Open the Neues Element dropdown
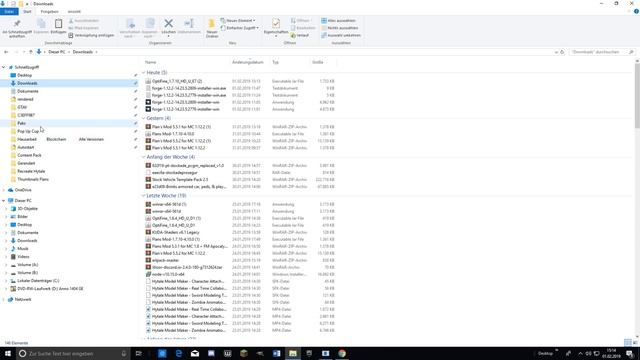The width and height of the screenshot is (640, 360). tap(238, 20)
